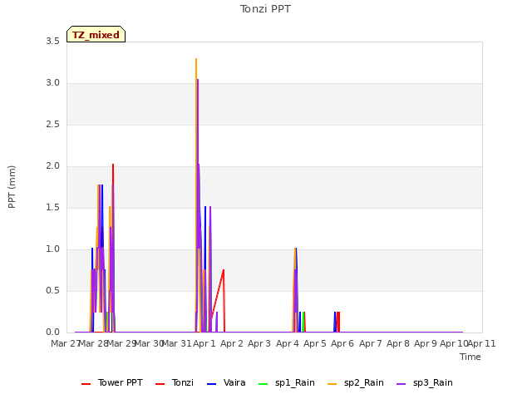
Task: Click the 0.0 y-axis tick label
Action: (52, 332)
